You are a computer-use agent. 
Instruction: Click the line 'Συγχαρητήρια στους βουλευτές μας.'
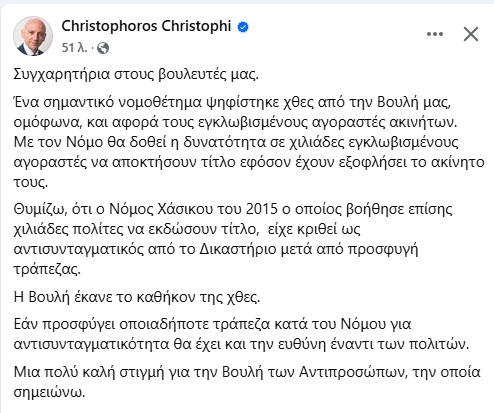coord(136,74)
